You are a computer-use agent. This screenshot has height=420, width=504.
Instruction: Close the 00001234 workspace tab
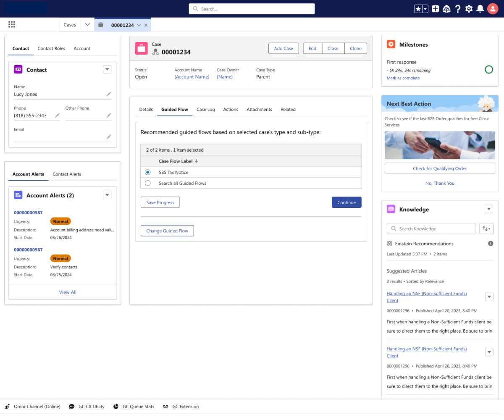pos(146,25)
